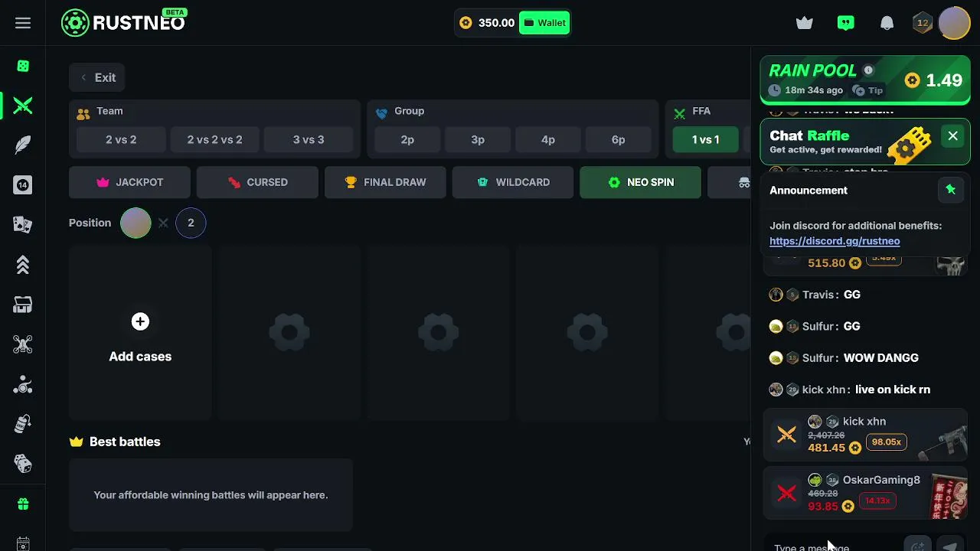Viewport: 980px width, 551px height.
Task: Click the red swords icon on OskarGaming8 battle
Action: 786,494
